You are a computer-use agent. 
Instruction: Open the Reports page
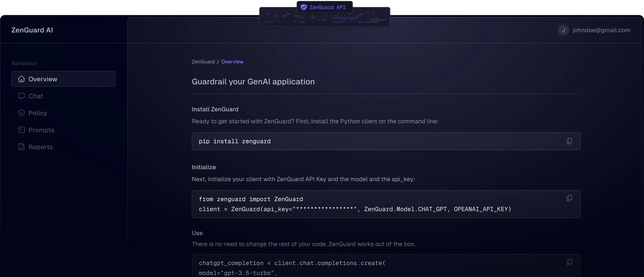(x=40, y=147)
